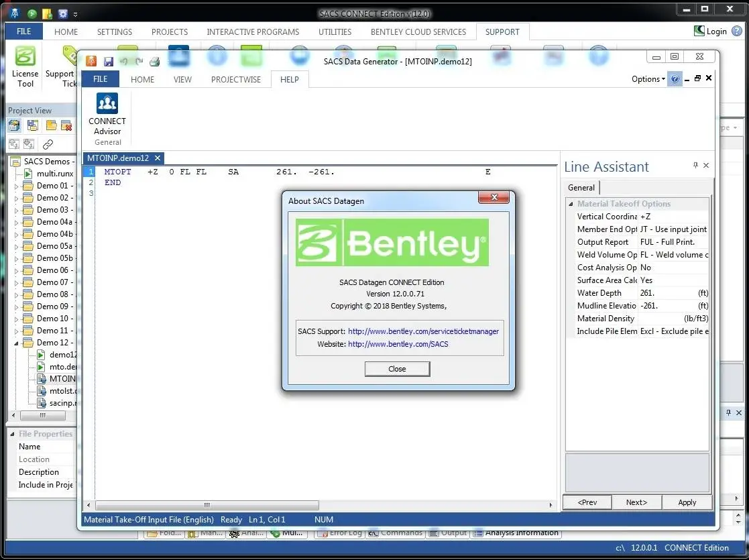The height and width of the screenshot is (560, 749).
Task: Open the FILE menu in Data Generator
Action: pos(101,79)
